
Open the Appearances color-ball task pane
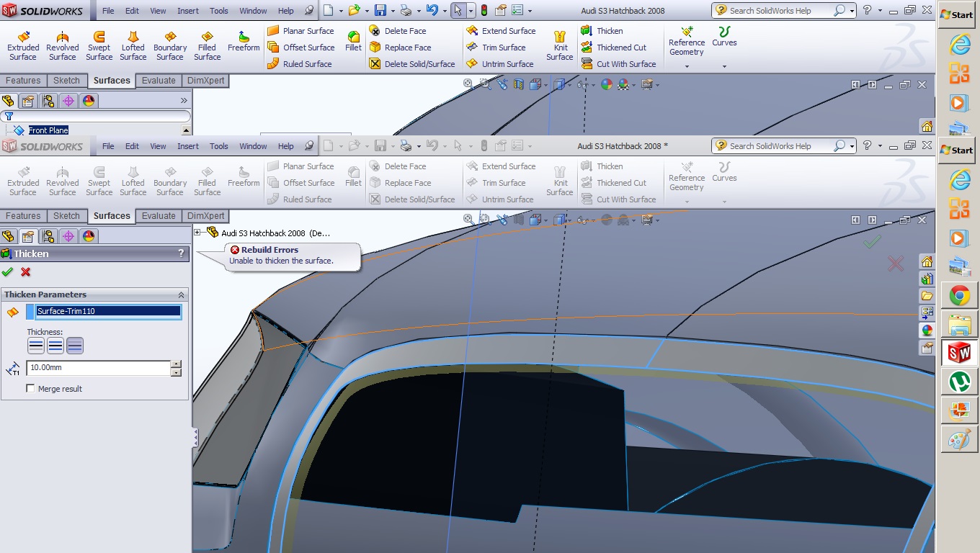(927, 331)
